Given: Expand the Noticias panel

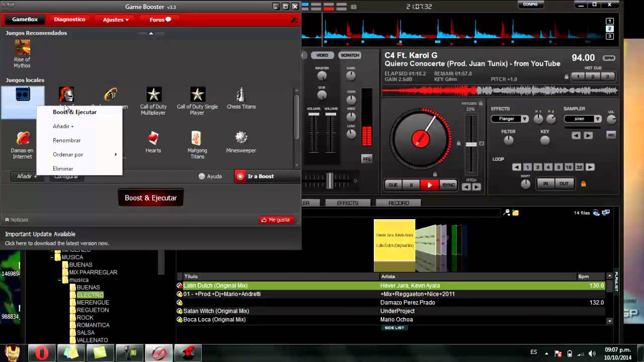Looking at the screenshot, I should tap(17, 220).
